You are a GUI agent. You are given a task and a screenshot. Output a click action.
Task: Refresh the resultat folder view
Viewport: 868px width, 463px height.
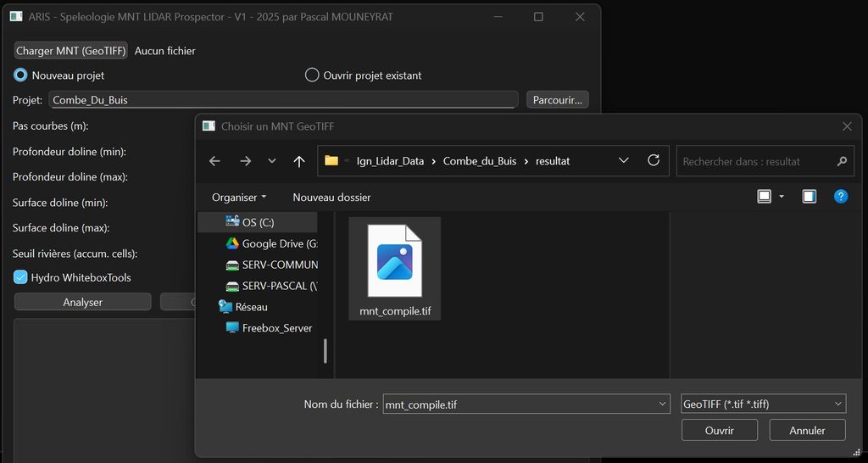tap(653, 160)
